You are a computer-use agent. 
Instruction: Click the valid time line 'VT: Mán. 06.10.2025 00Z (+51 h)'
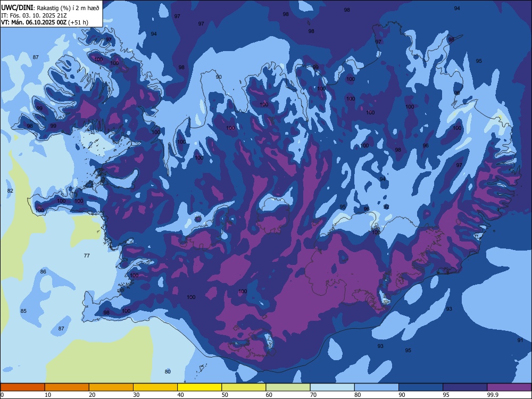(45, 22)
